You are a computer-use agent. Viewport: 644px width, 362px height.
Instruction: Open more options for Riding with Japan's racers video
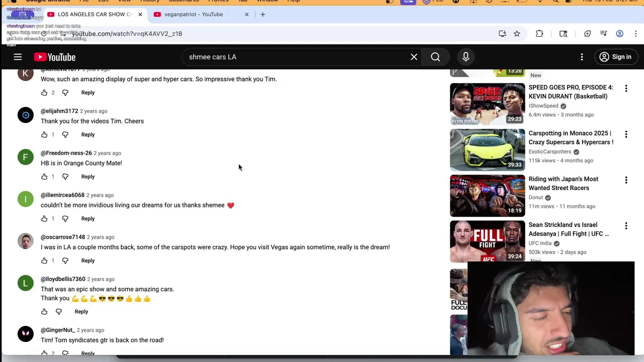626,180
